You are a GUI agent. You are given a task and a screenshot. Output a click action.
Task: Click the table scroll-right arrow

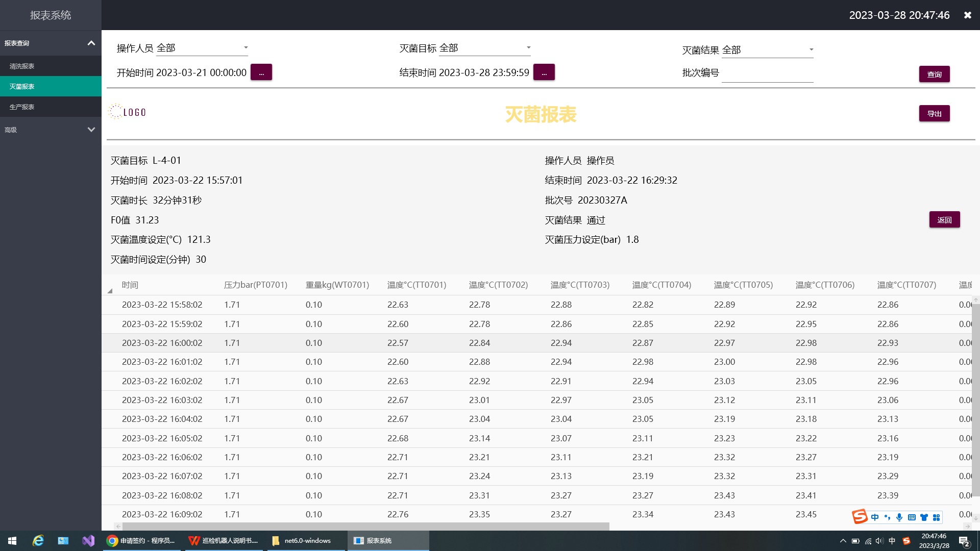[967, 527]
